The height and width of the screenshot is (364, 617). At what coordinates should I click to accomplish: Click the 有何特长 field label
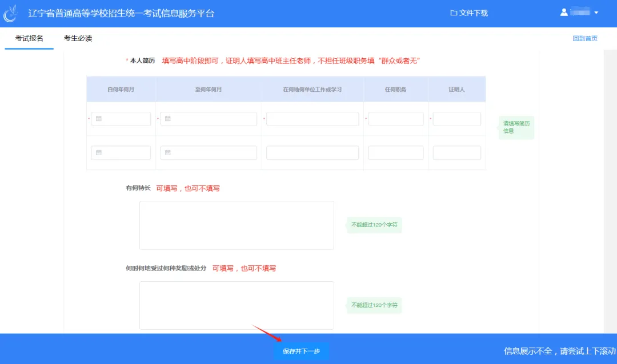click(138, 188)
